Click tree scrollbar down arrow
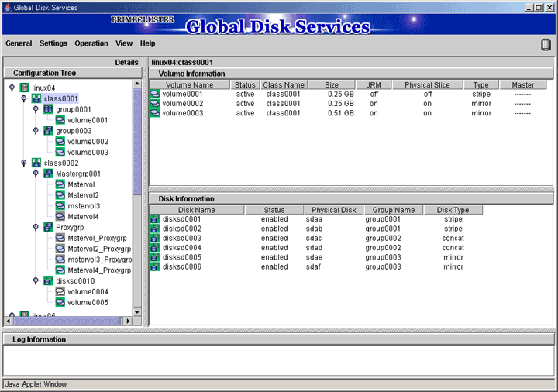The width and height of the screenshot is (558, 392). (x=137, y=312)
